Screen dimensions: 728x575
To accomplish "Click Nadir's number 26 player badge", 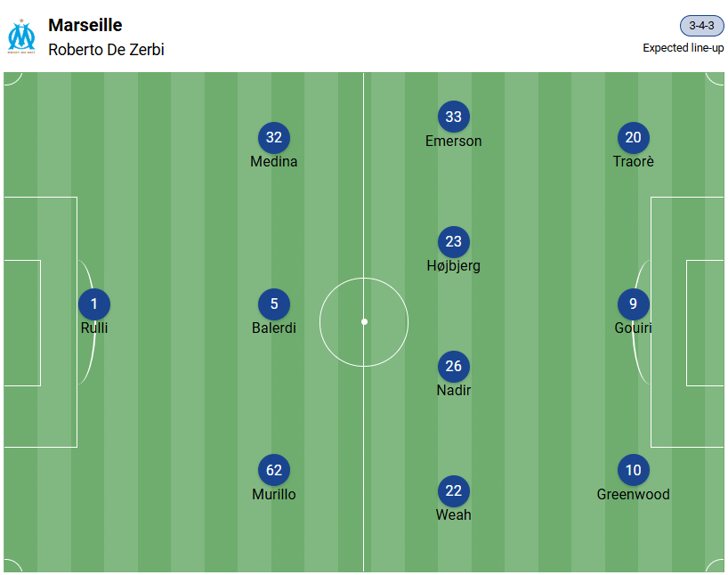I will pos(454,367).
